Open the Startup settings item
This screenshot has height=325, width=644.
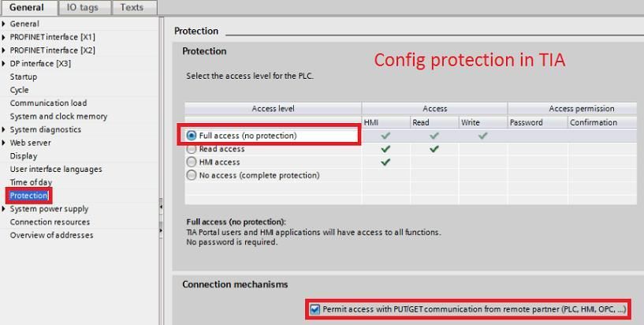[x=24, y=77]
